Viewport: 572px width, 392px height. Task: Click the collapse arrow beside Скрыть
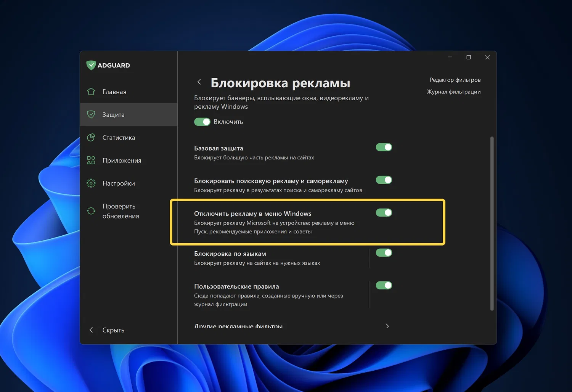pyautogui.click(x=91, y=330)
